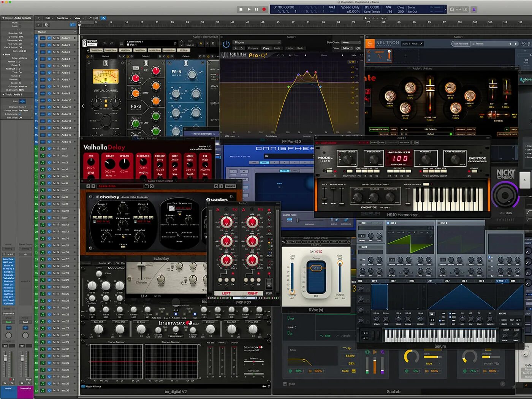Click undo arrow in Slate Digital plugin
The height and width of the screenshot is (399, 532).
coord(105,43)
